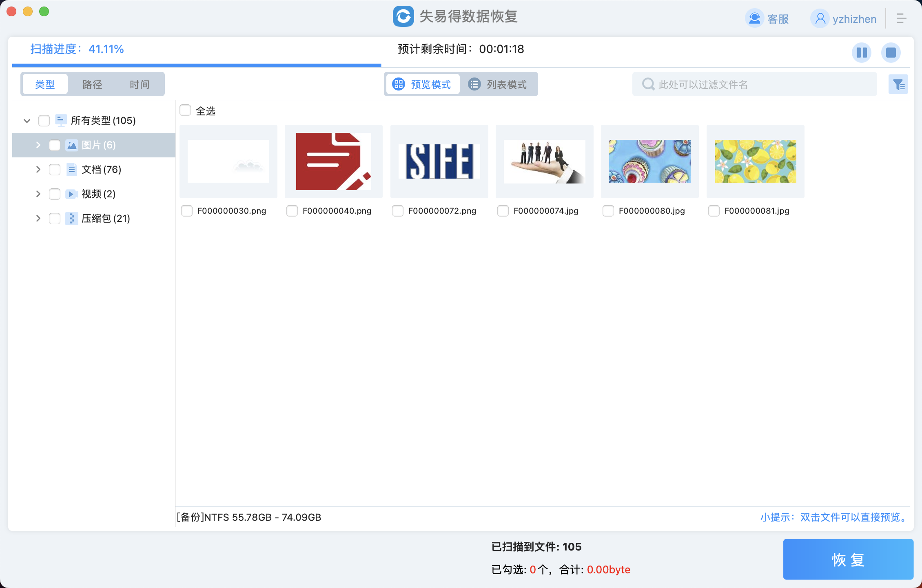
Task: Check the 图片 (6) checkbox
Action: tap(55, 145)
